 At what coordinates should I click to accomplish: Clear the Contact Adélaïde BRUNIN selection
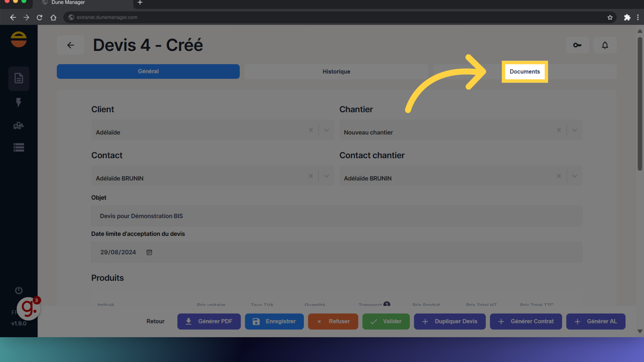point(311,176)
